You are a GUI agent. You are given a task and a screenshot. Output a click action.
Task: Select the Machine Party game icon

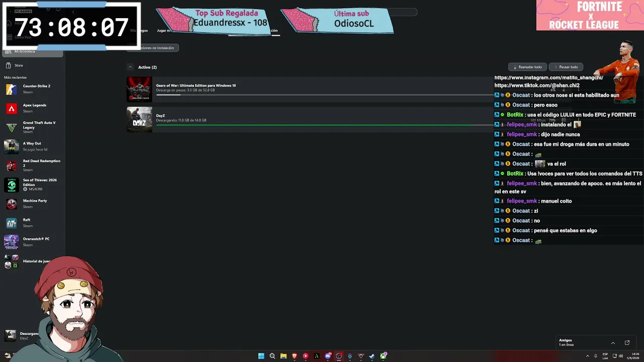(x=12, y=204)
